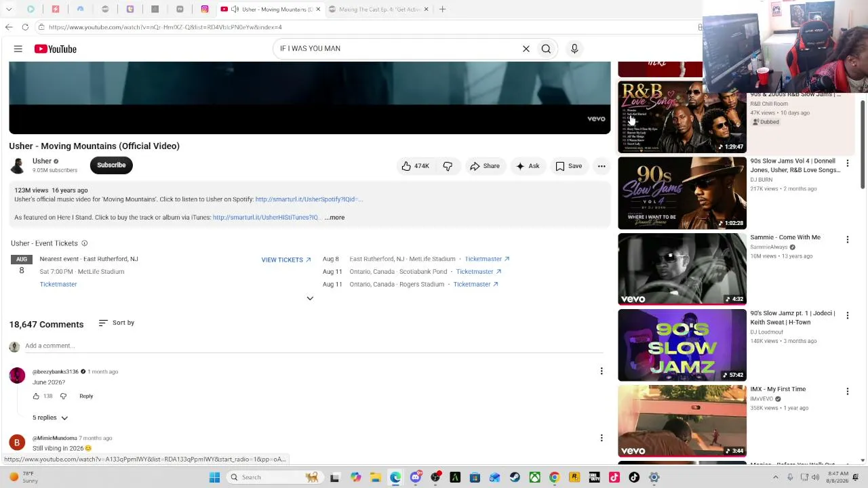Open the Sammie - Come With Me title

point(785,237)
